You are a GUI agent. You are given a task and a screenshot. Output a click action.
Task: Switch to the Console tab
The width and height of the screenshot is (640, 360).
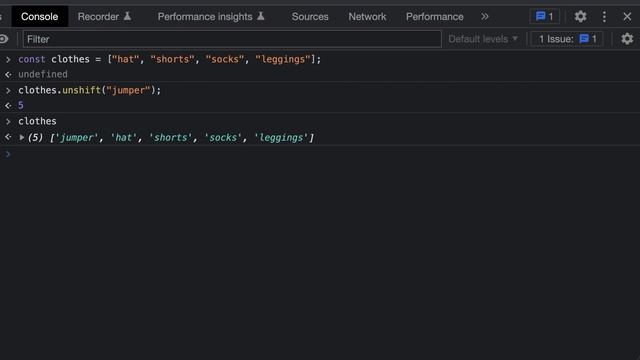pos(40,16)
